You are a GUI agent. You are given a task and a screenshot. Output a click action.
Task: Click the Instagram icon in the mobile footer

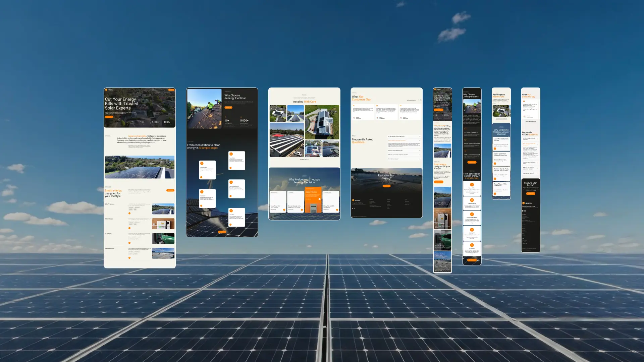525,211
